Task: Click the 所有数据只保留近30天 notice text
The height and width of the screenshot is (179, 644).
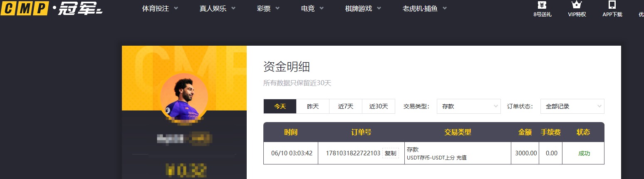Action: (297, 83)
